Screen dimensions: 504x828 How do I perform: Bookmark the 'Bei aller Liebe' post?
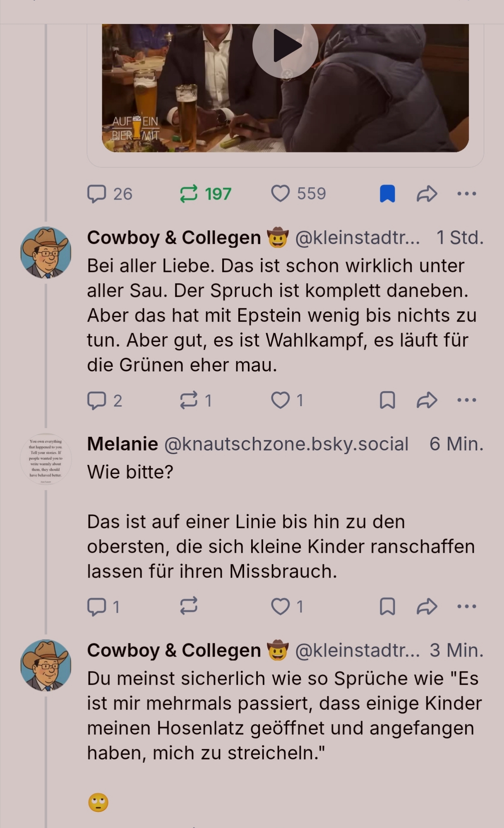pyautogui.click(x=387, y=400)
